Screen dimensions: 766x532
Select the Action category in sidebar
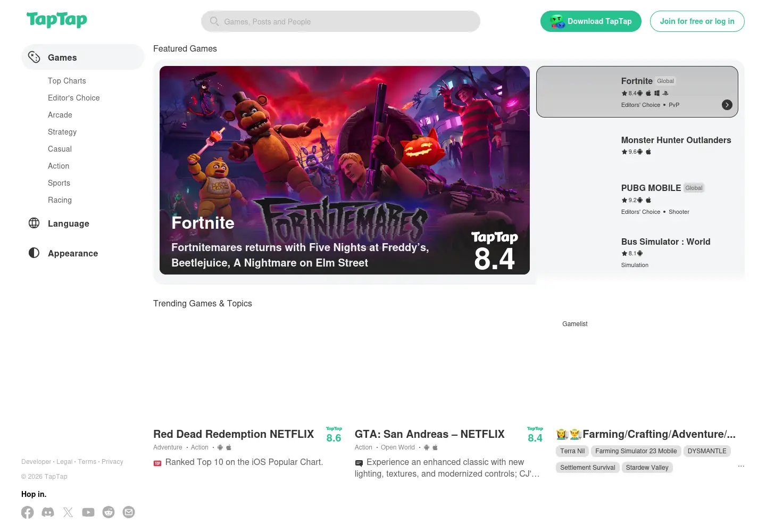[59, 166]
